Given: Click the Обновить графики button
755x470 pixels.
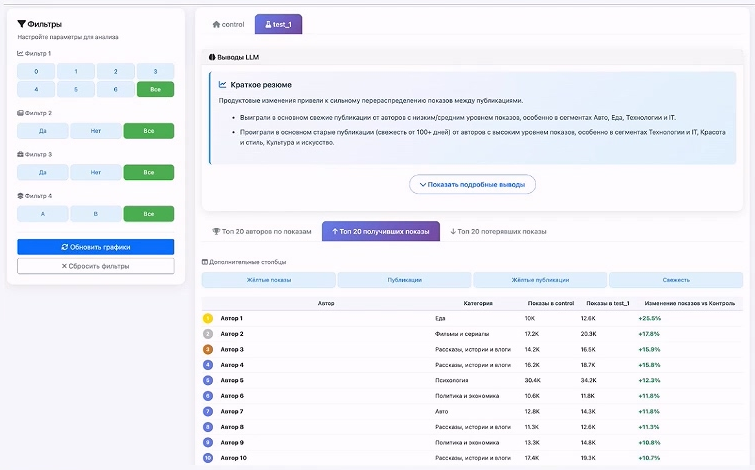Looking at the screenshot, I should [x=96, y=247].
